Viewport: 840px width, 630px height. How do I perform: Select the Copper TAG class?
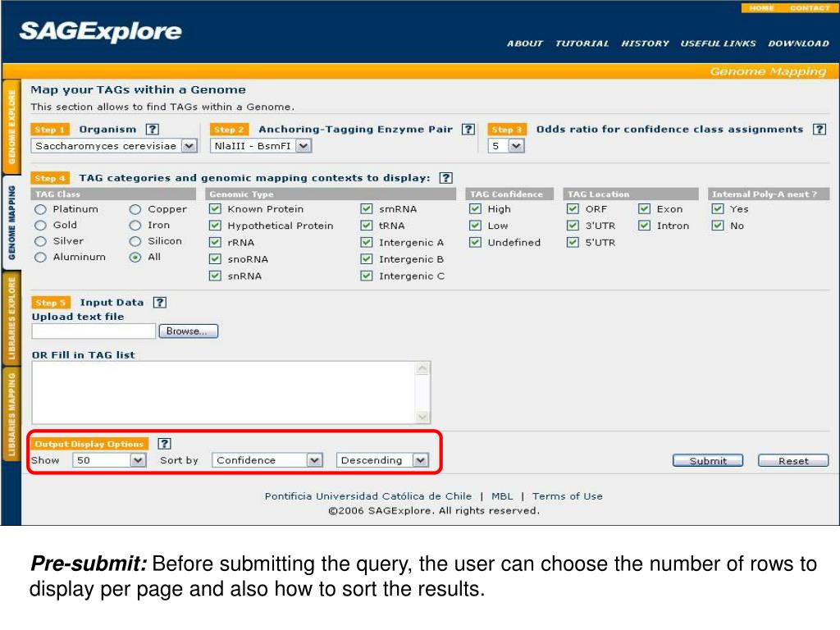[x=135, y=209]
